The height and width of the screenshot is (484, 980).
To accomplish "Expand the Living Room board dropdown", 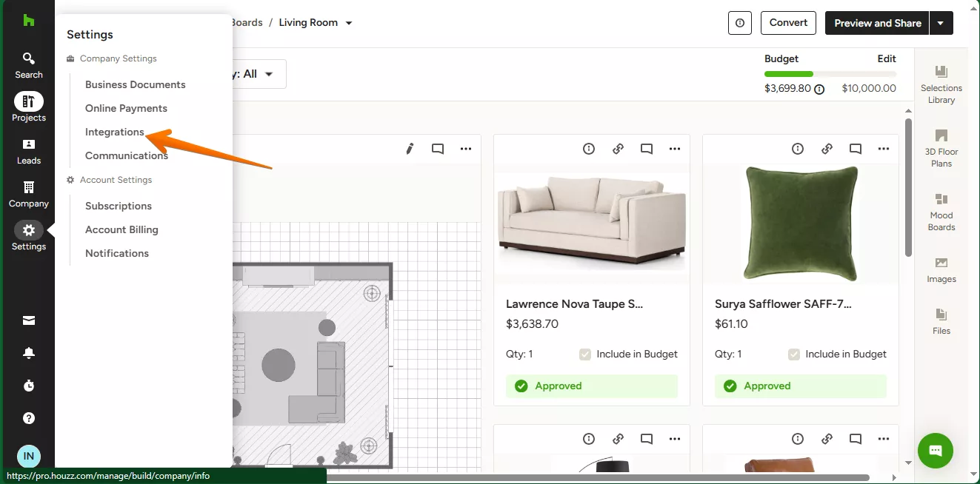I will pos(349,23).
